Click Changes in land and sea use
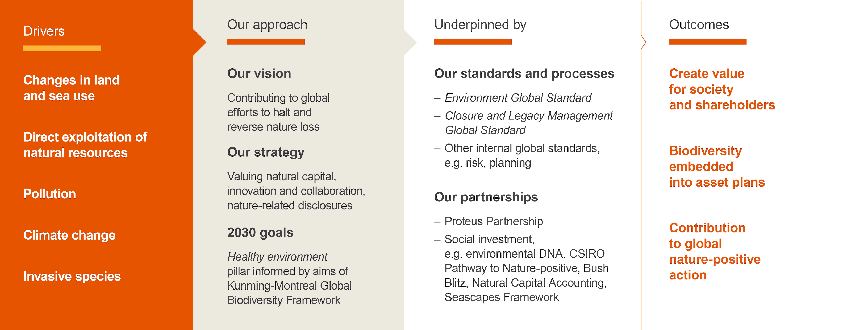The width and height of the screenshot is (868, 330). pos(71,88)
